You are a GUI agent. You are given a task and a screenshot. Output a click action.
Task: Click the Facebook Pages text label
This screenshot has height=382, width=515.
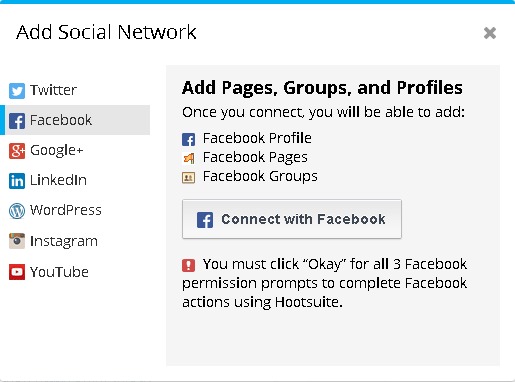255,157
